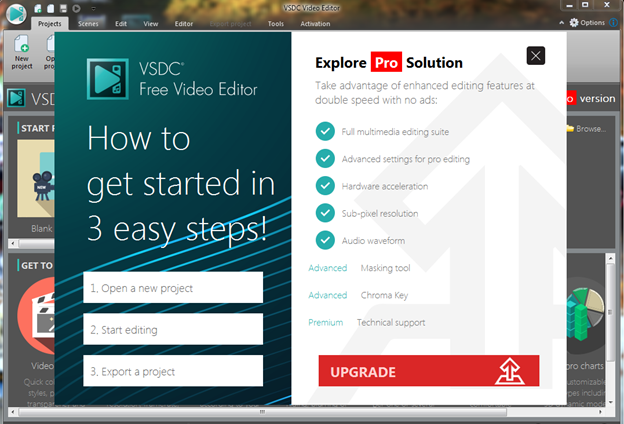Image resolution: width=624 pixels, height=424 pixels.
Task: Click the Browse folder button in main window
Action: tap(586, 129)
